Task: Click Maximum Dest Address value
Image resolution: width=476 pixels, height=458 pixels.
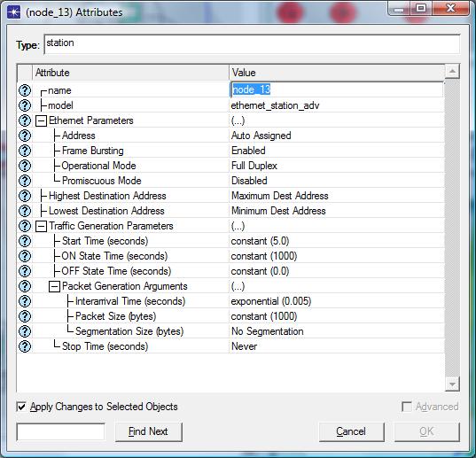Action: click(x=280, y=196)
